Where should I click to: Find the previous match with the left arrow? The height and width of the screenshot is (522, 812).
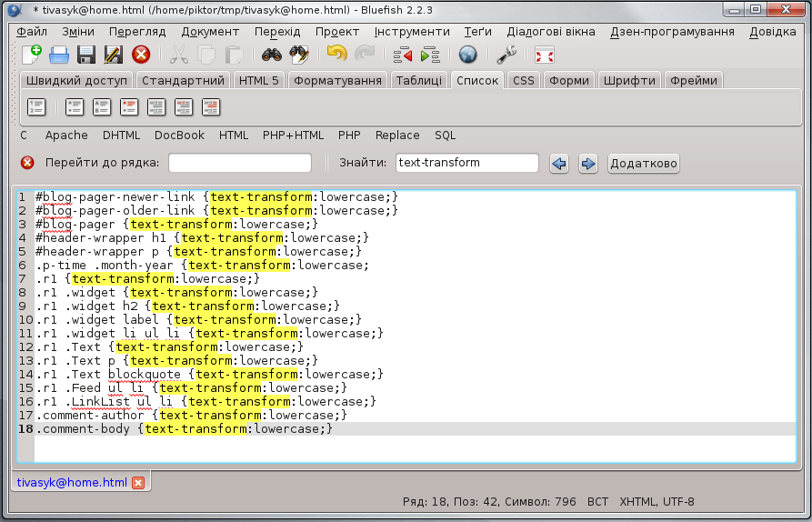(x=559, y=164)
